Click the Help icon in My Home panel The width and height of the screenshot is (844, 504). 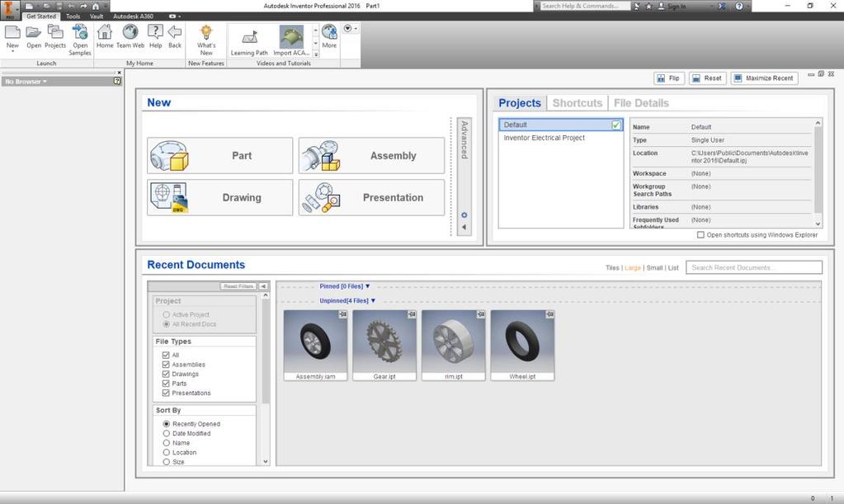click(155, 32)
